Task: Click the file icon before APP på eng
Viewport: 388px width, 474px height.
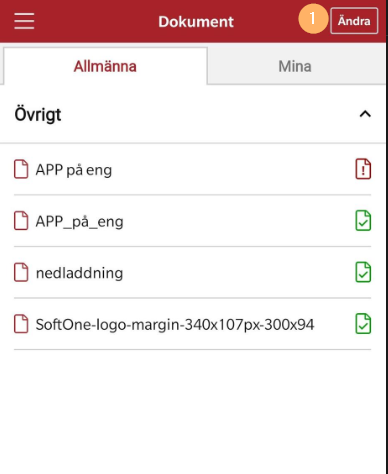Action: click(x=21, y=169)
